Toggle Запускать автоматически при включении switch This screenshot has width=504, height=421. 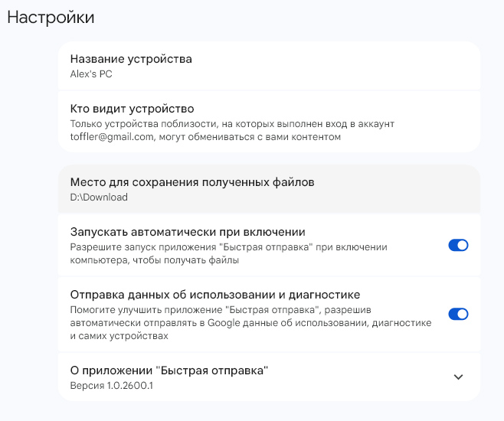(458, 246)
